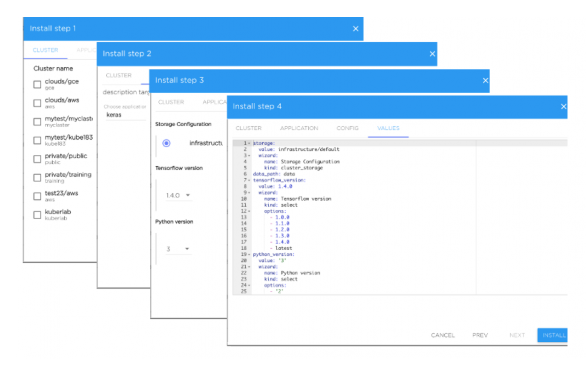Select the infrastructure storage radio button
This screenshot has width=588, height=368.
coord(166,143)
